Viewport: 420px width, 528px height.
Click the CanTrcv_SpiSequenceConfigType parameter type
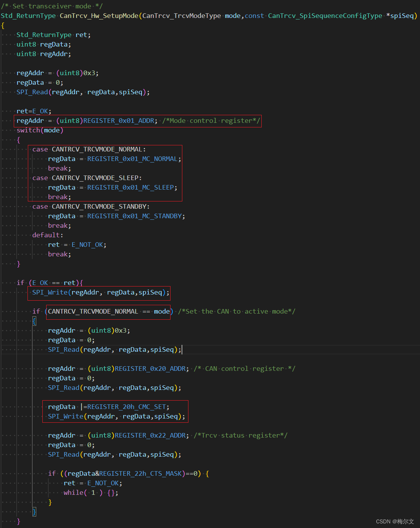pos(325,16)
